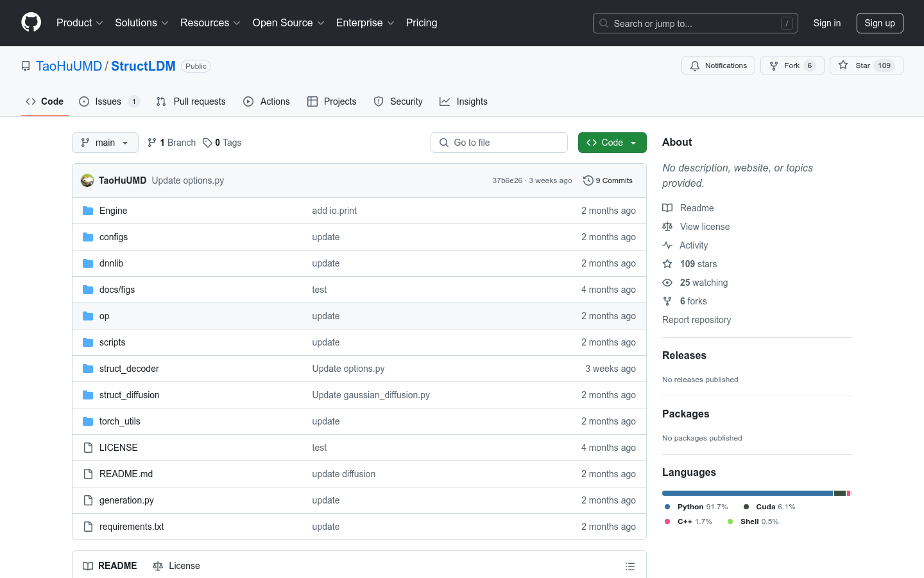Click Report repository link
The image size is (924, 578).
696,320
